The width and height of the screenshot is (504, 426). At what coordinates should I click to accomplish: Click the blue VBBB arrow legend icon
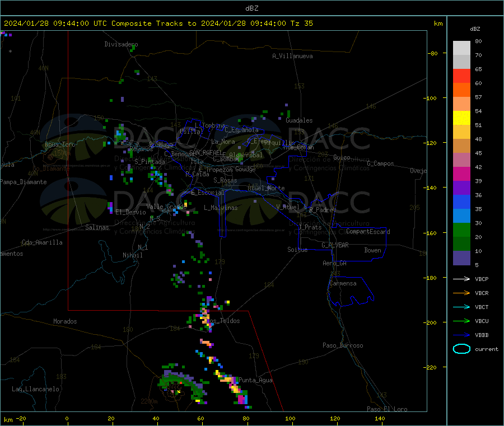coord(461,335)
